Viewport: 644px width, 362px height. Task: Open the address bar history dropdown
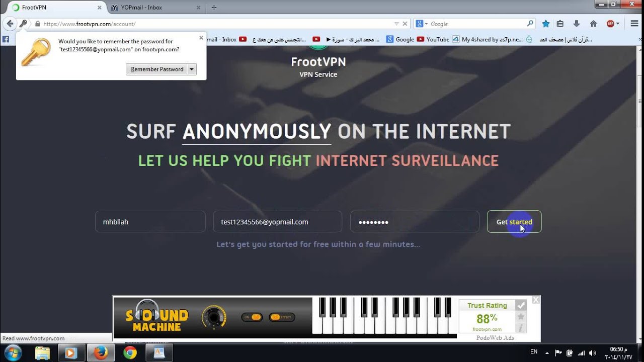coord(396,24)
